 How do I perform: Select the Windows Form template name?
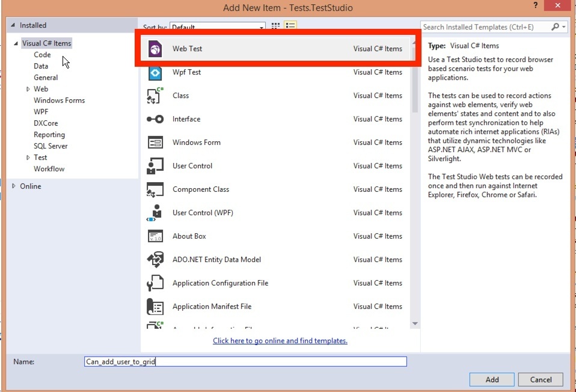coord(197,142)
